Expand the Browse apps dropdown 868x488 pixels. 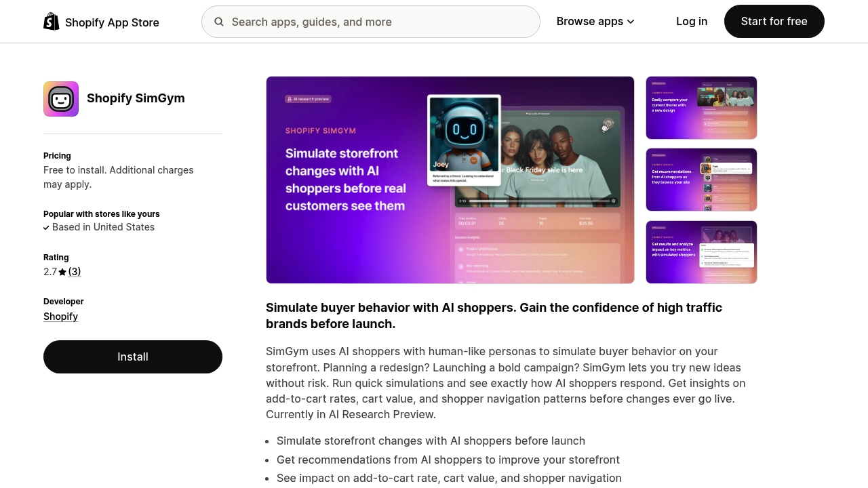(x=631, y=21)
